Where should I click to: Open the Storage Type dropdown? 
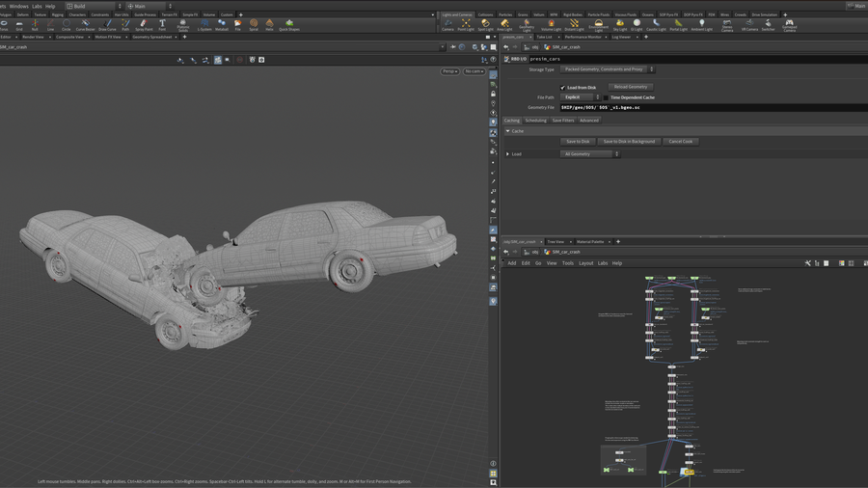pos(607,69)
